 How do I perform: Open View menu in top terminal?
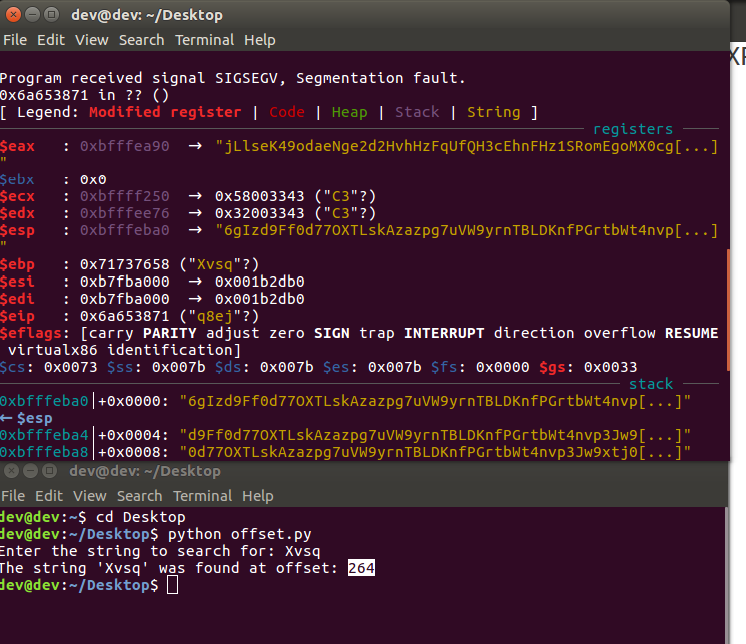click(x=91, y=40)
